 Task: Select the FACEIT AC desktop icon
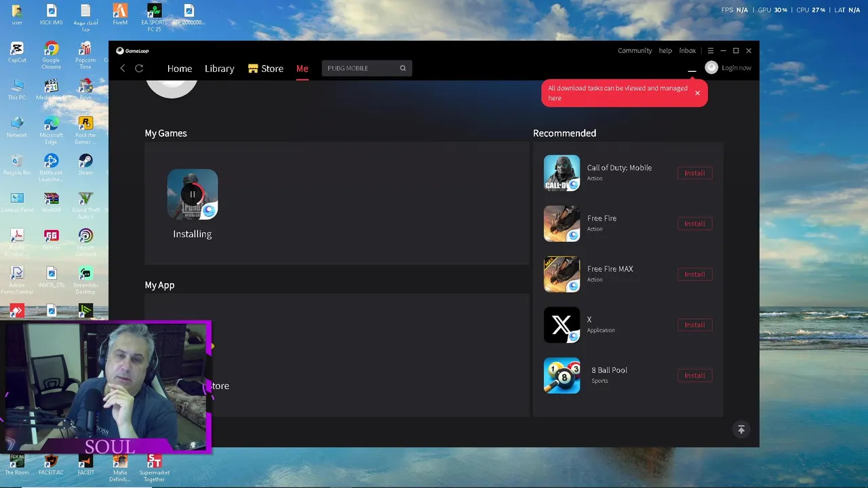pyautogui.click(x=51, y=465)
